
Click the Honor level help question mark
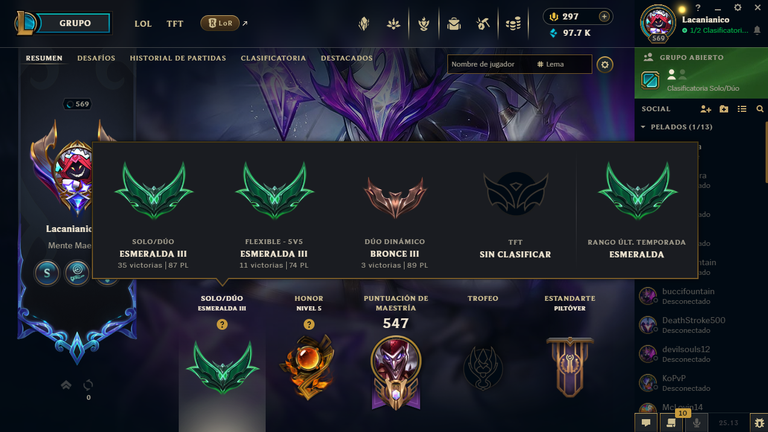pos(309,324)
